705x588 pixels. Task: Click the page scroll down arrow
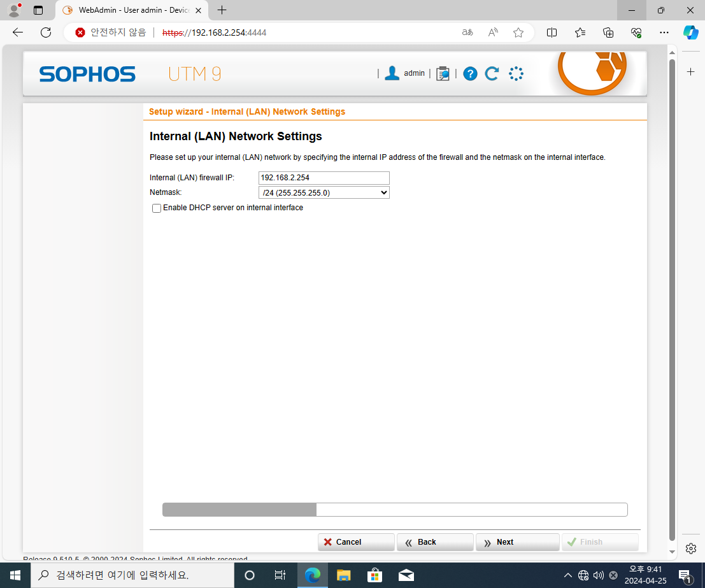(x=672, y=552)
